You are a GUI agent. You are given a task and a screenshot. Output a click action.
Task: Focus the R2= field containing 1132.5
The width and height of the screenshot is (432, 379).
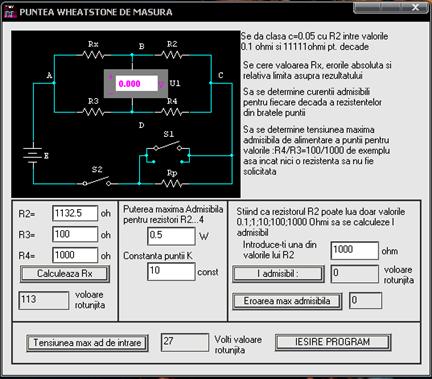[75, 213]
